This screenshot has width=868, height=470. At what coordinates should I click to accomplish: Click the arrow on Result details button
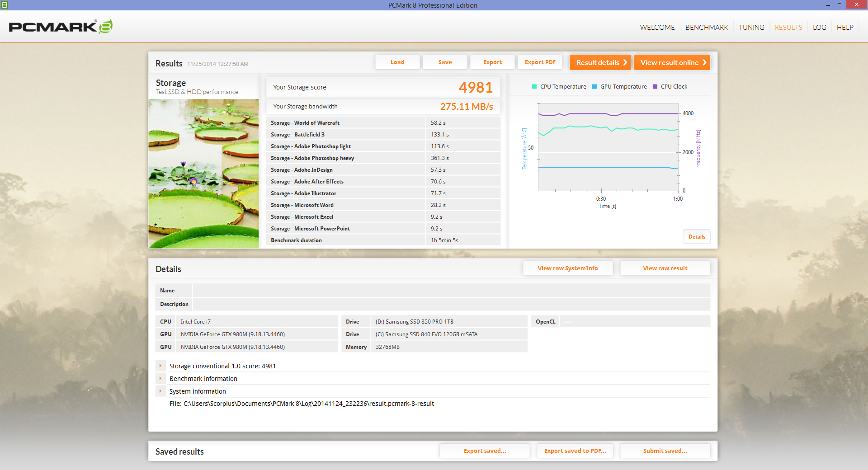[x=625, y=62]
